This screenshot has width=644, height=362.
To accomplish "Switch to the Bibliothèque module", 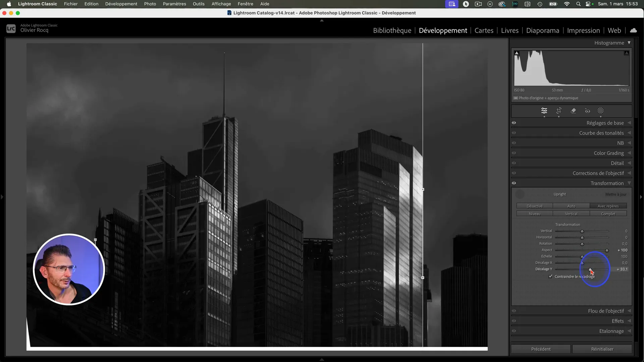I will coord(392,31).
